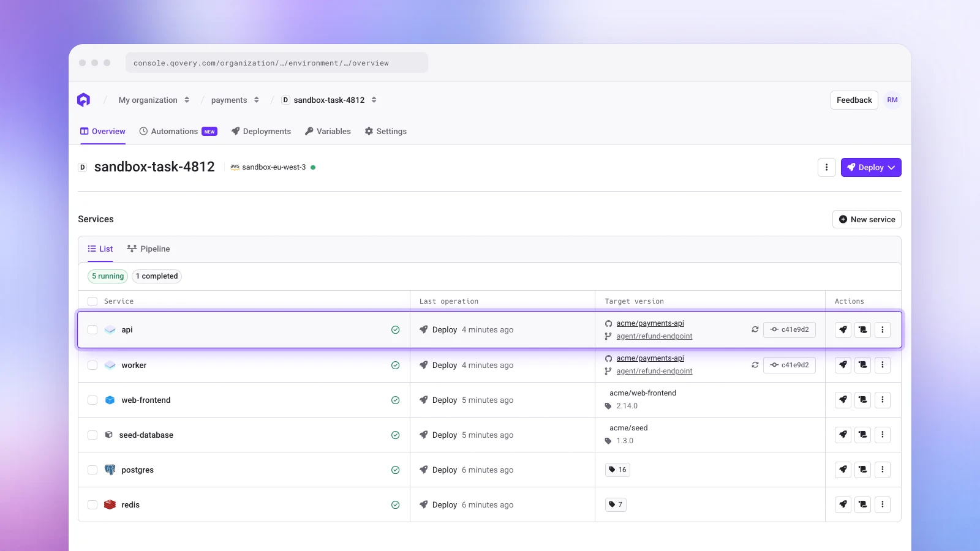Click api service status check icon

coord(396,330)
